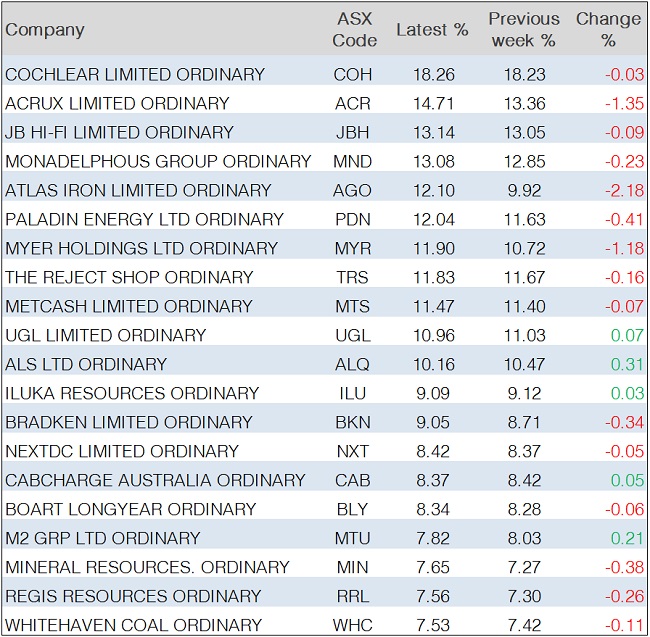Select ALS LTD previous week value 10.47

click(525, 364)
